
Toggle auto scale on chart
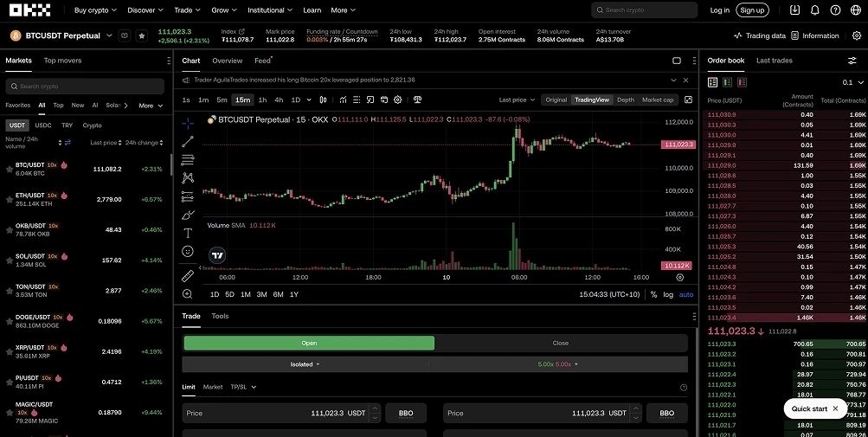click(685, 294)
